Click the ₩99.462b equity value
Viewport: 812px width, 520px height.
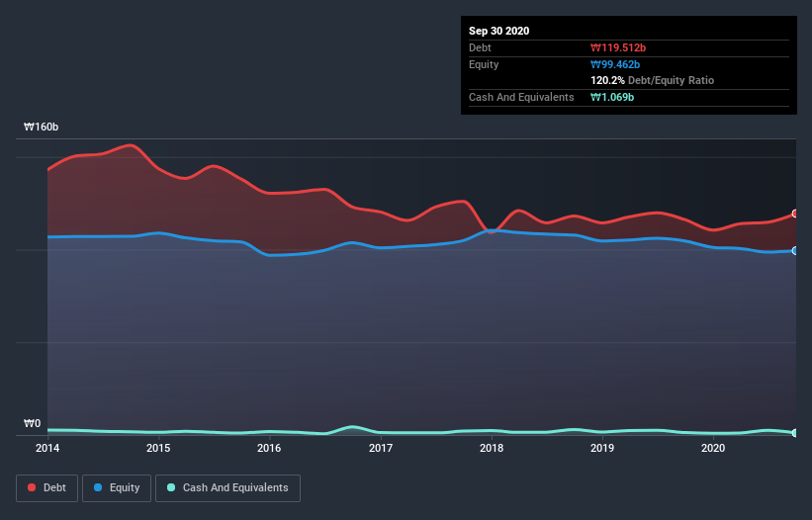coord(615,64)
